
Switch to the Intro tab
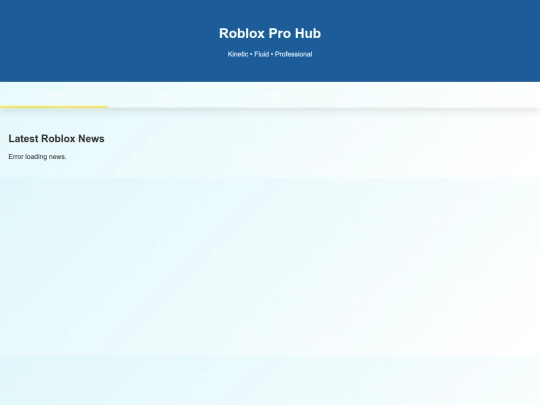[x=162, y=95]
